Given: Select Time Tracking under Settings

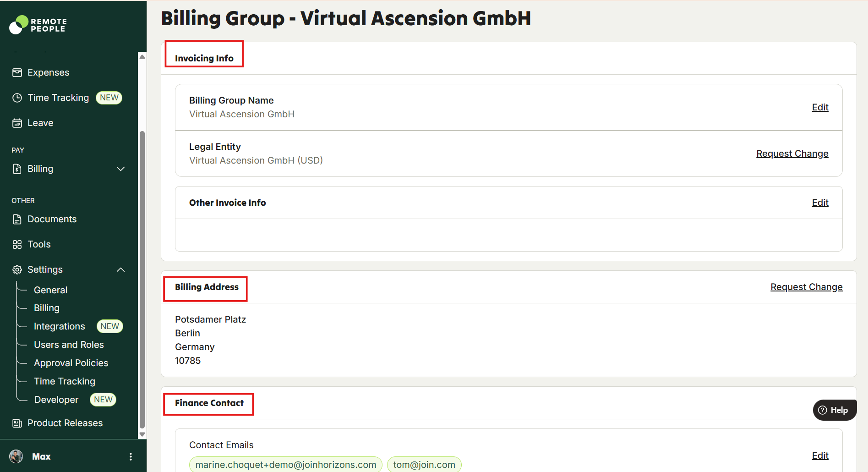Looking at the screenshot, I should (x=65, y=381).
